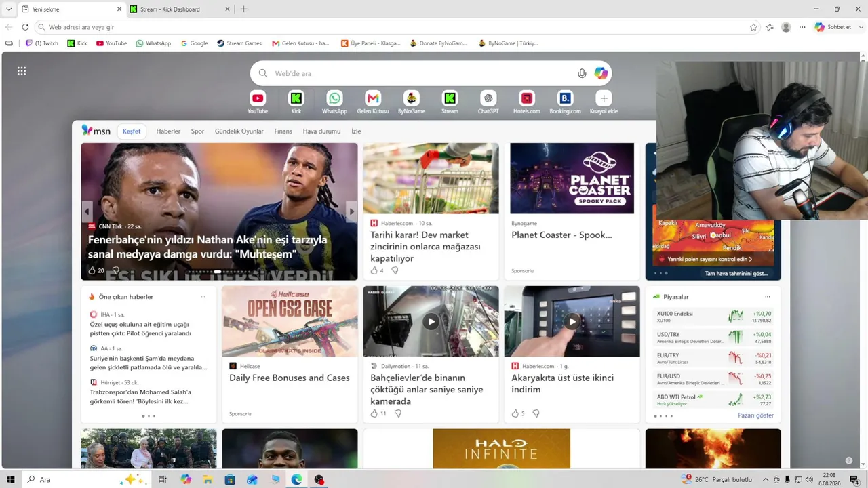Open the ChatGPT quick link tile
The width and height of the screenshot is (868, 488).
pyautogui.click(x=488, y=102)
